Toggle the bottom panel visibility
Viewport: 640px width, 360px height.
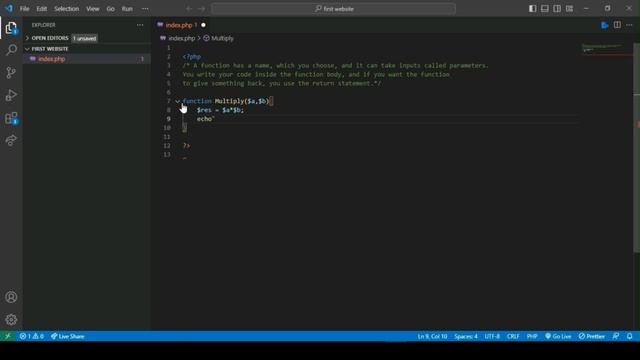tap(545, 9)
